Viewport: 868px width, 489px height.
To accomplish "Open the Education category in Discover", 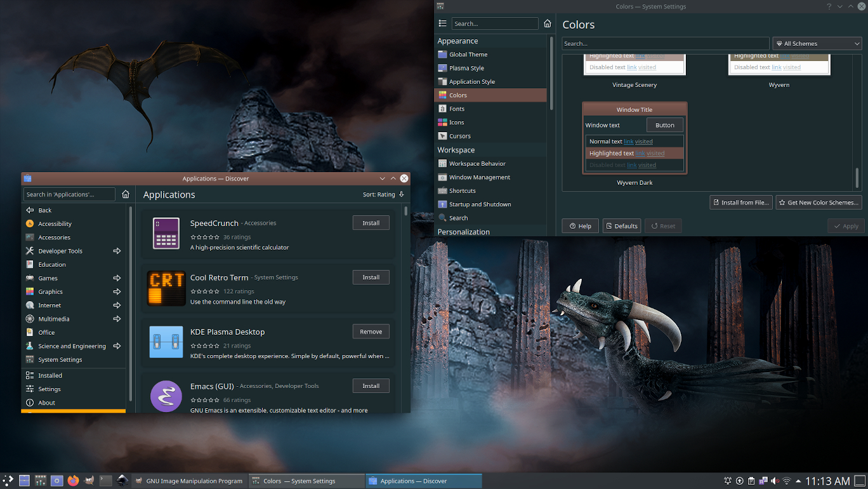I will pyautogui.click(x=75, y=264).
